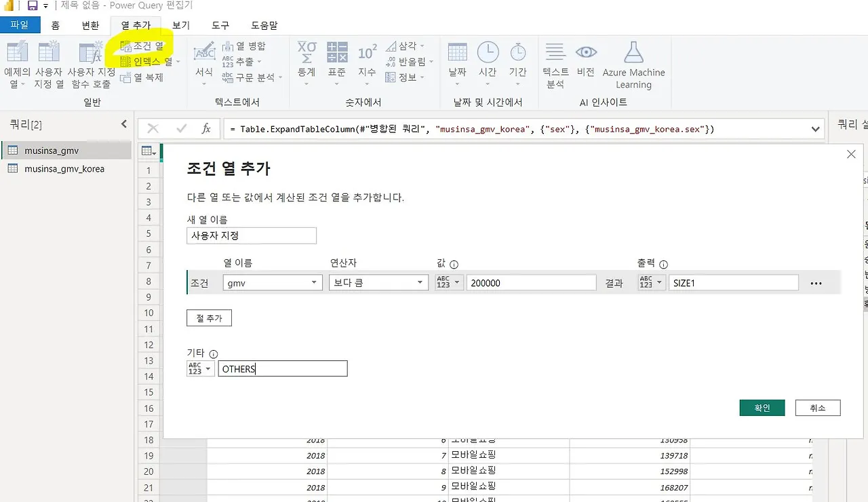Screen dimensions: 868x502
Task: Click the ellipsis on the condition row
Action: point(816,284)
